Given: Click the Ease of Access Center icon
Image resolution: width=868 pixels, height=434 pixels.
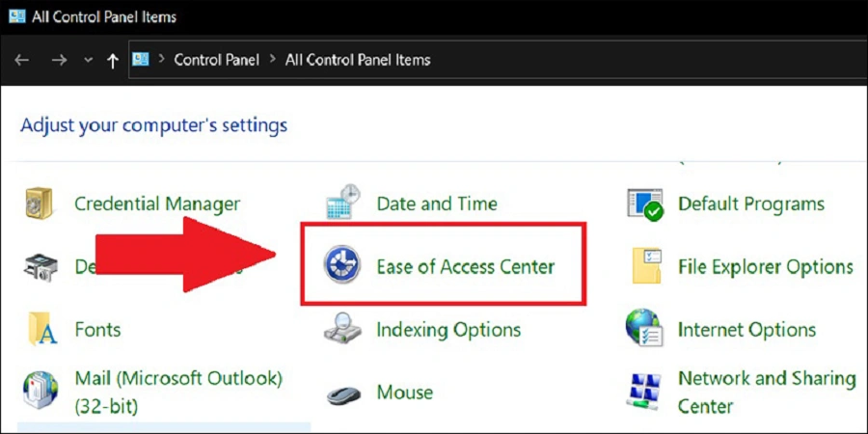Looking at the screenshot, I should coord(341,264).
